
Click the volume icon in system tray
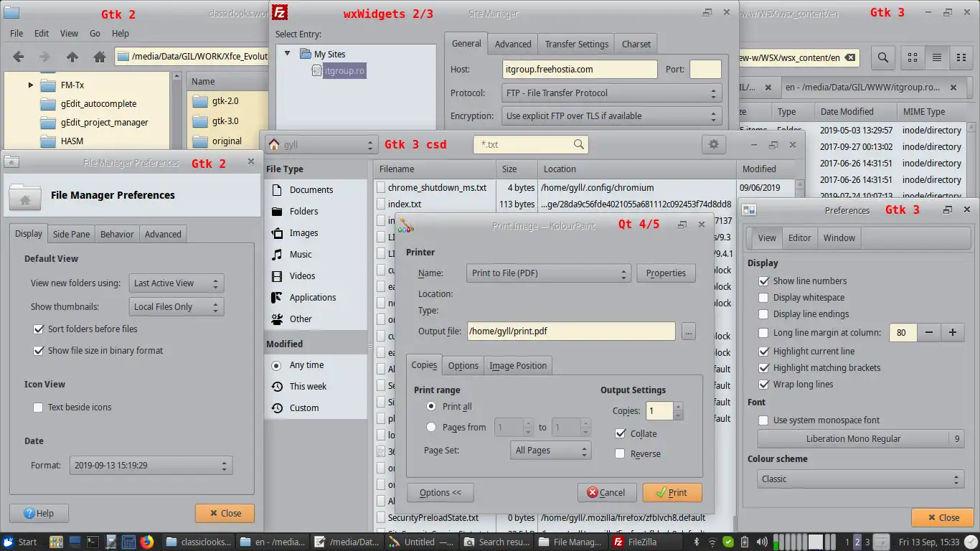tap(760, 542)
